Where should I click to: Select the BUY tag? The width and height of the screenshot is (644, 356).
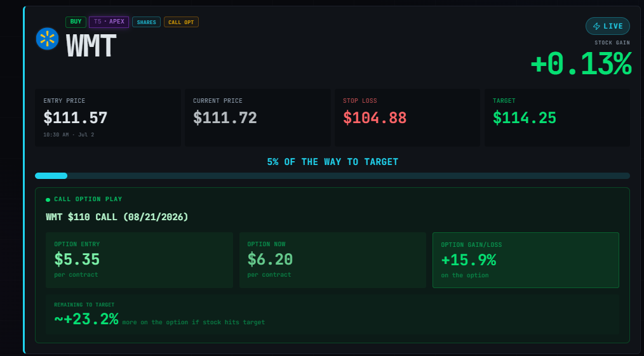pos(76,22)
